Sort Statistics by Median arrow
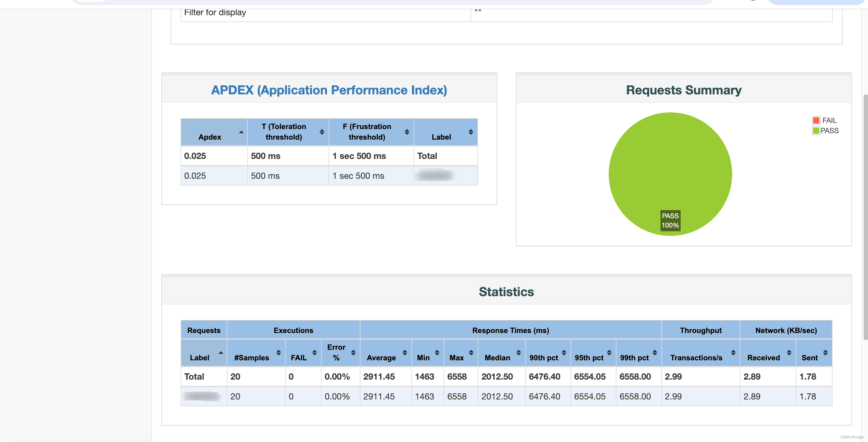The image size is (868, 442). pyautogui.click(x=519, y=353)
